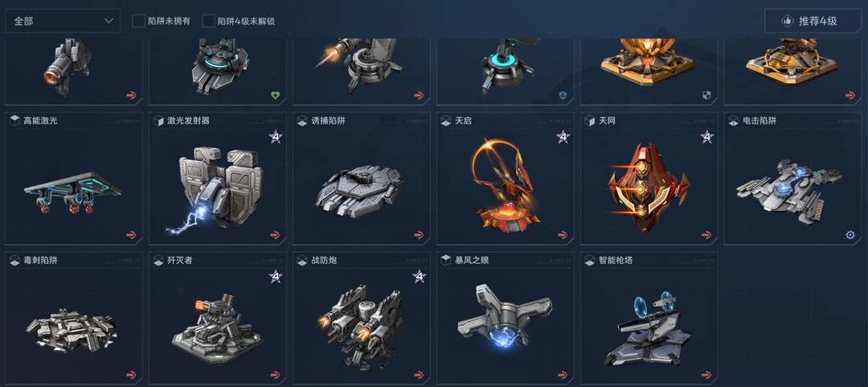Image resolution: width=868 pixels, height=387 pixels.
Task: Click the red arrow on 智能枪塔 card
Action: [x=707, y=375]
